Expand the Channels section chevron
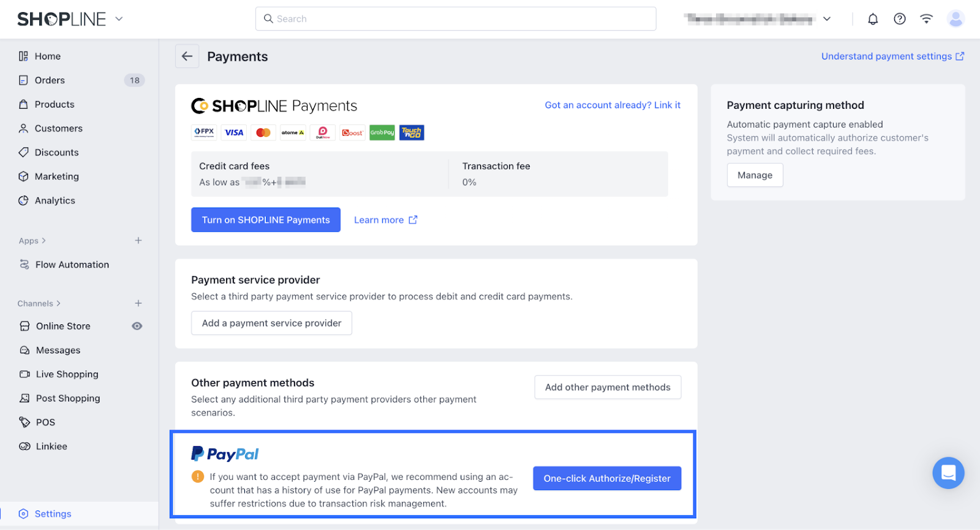 point(58,304)
